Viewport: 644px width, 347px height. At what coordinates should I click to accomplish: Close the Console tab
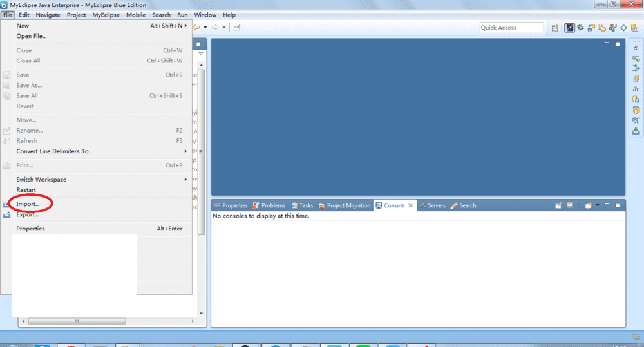(410, 205)
